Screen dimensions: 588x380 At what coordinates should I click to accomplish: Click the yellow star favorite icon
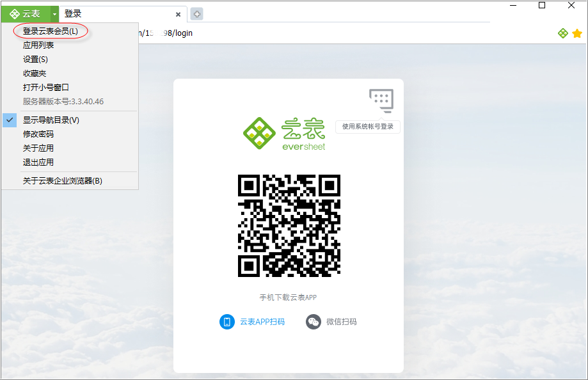pyautogui.click(x=577, y=34)
